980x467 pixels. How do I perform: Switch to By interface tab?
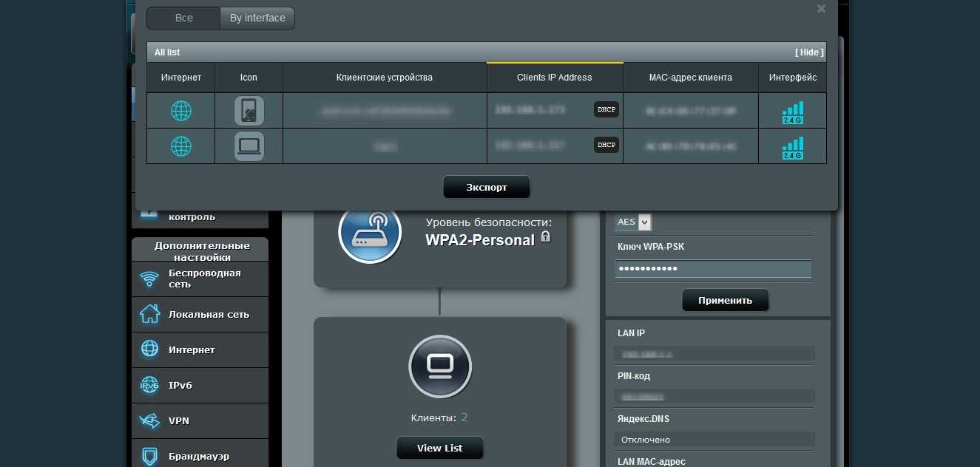(x=257, y=18)
